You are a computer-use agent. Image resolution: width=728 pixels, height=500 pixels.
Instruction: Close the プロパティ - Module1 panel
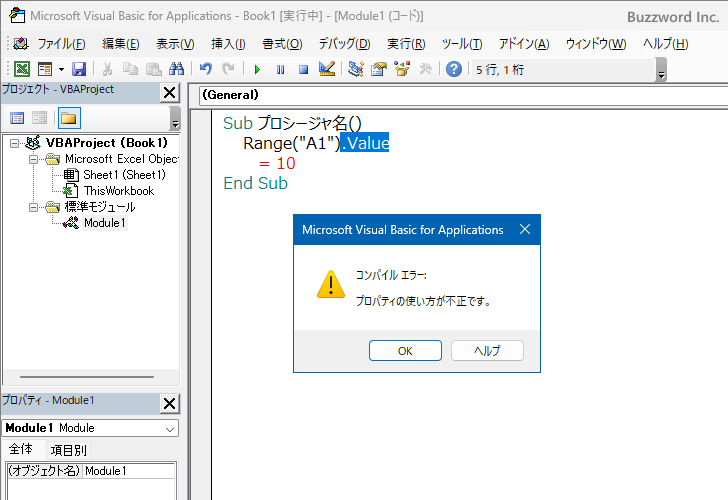tap(169, 403)
